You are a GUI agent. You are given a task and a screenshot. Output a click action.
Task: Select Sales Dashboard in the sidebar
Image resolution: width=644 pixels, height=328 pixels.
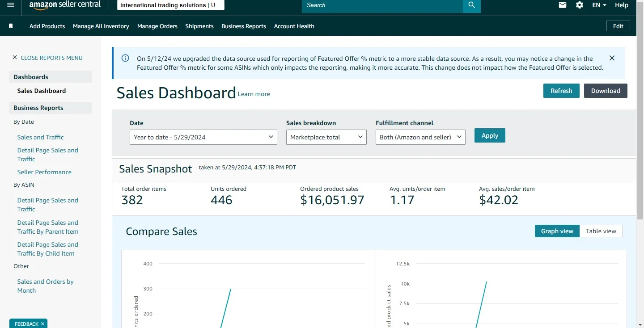click(42, 91)
